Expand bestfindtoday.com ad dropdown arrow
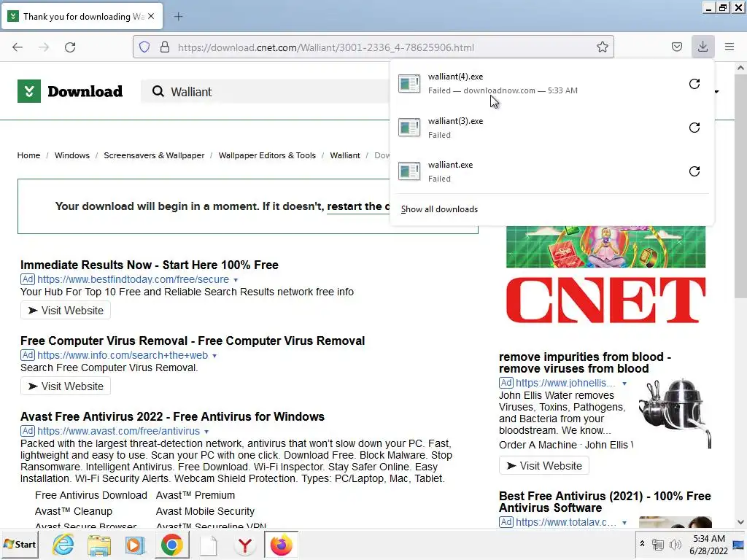Image resolution: width=747 pixels, height=560 pixels. click(x=236, y=280)
